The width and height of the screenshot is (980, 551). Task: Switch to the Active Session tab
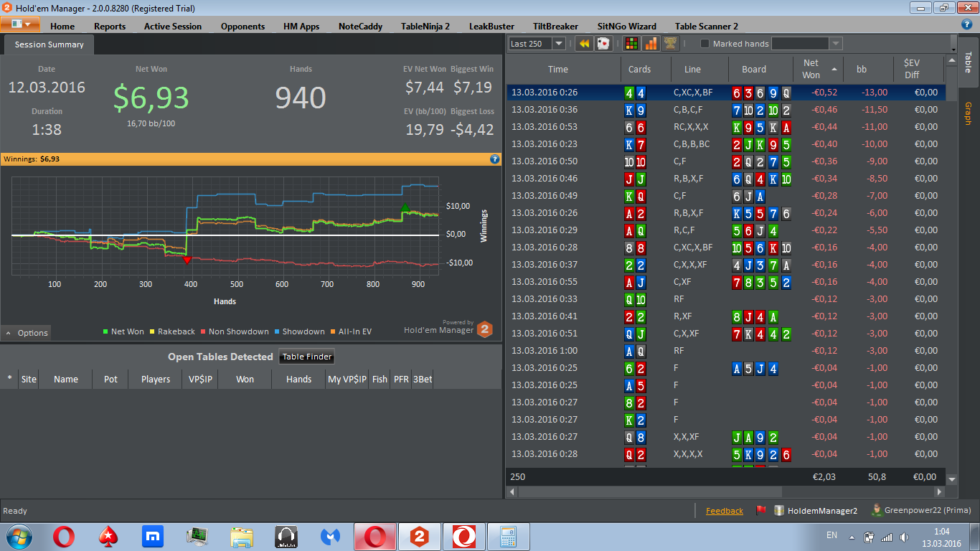pyautogui.click(x=173, y=27)
